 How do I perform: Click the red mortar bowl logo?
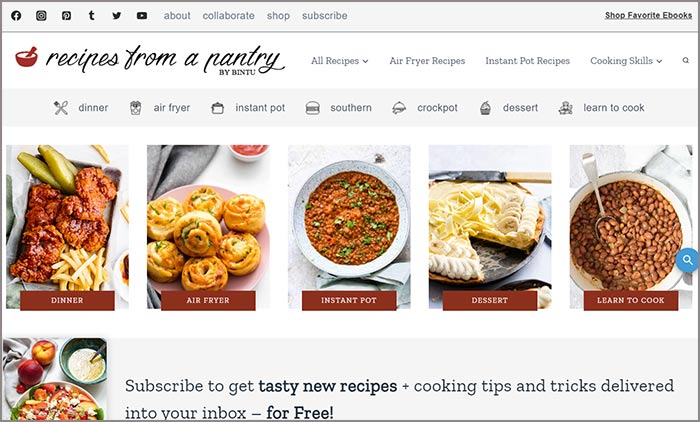point(26,57)
